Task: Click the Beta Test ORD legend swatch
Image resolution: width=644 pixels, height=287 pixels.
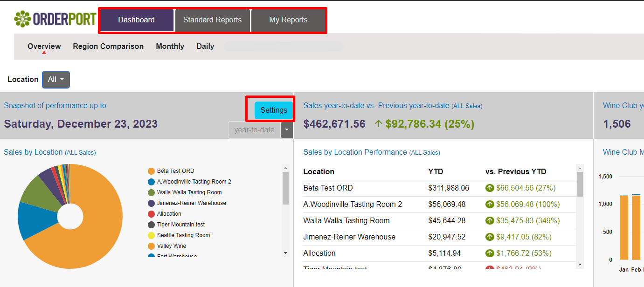Action: pyautogui.click(x=151, y=171)
